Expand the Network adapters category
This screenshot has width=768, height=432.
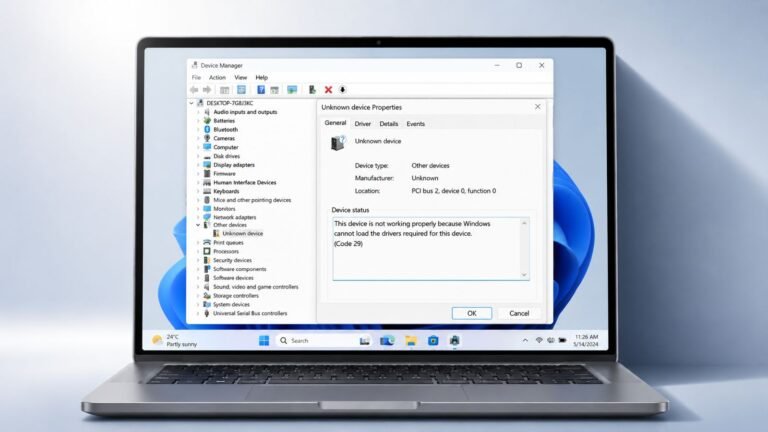(x=198, y=217)
